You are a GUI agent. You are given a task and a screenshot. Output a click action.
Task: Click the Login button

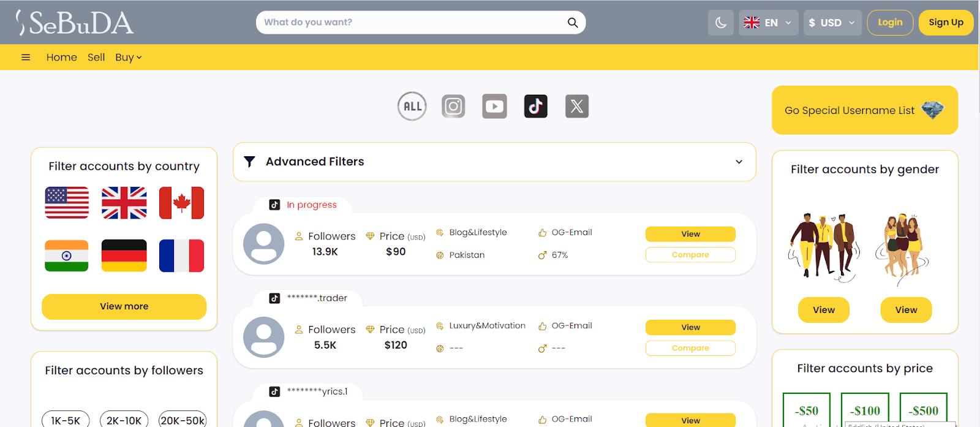(890, 23)
